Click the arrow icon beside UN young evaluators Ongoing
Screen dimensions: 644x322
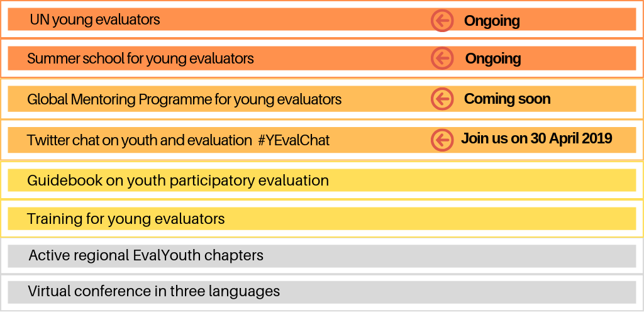(x=442, y=20)
